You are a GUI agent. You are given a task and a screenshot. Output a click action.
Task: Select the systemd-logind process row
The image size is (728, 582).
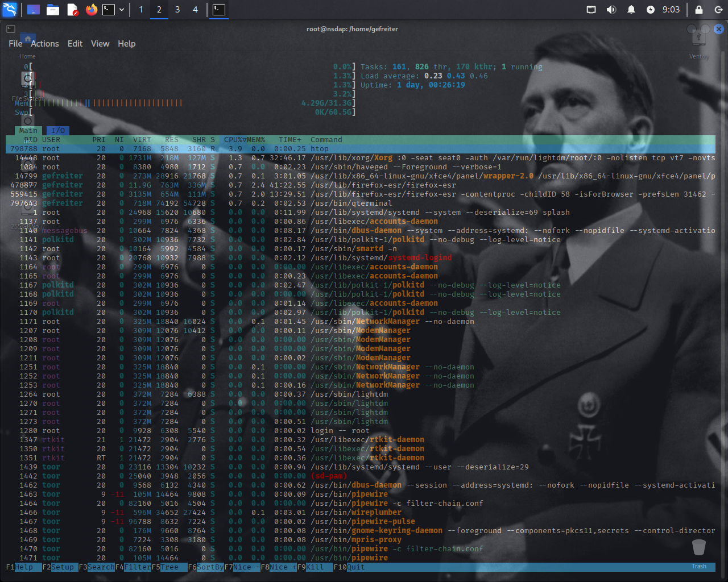click(361, 258)
